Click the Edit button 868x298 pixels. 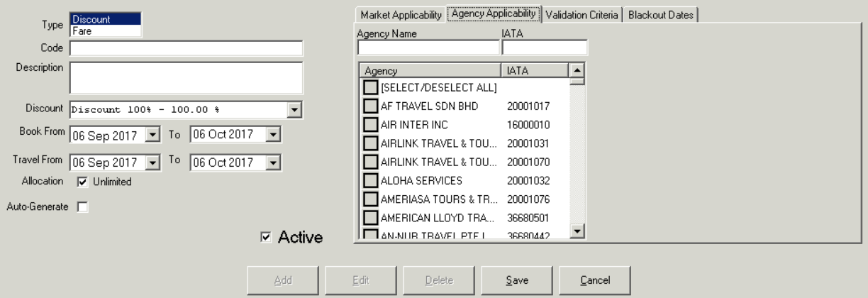tap(360, 281)
